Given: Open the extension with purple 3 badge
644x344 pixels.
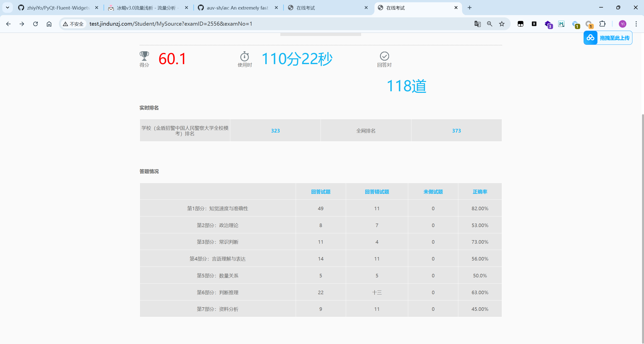Looking at the screenshot, I should pos(548,24).
